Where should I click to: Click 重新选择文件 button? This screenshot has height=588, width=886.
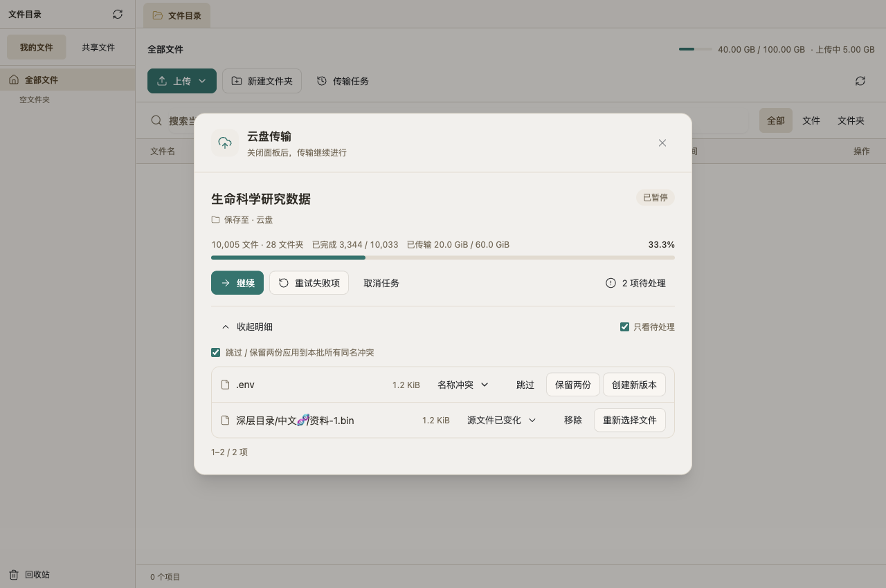630,420
